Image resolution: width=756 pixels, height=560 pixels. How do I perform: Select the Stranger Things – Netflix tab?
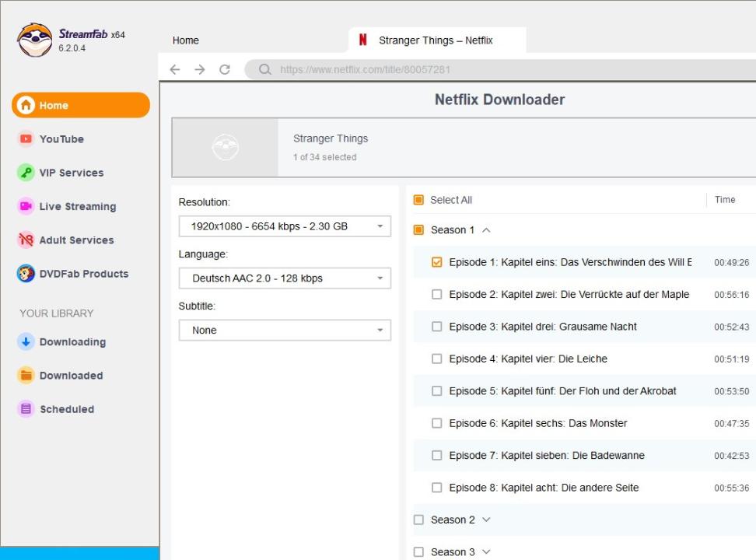pyautogui.click(x=436, y=40)
